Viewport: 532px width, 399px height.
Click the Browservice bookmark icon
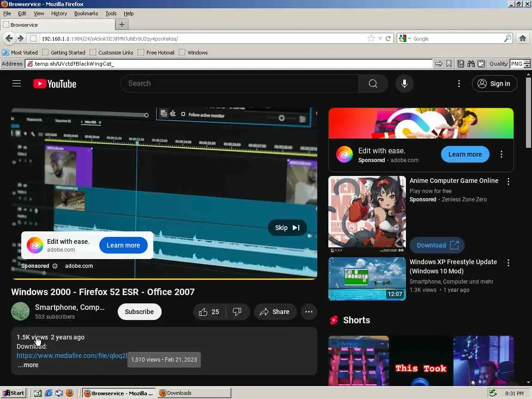449,64
